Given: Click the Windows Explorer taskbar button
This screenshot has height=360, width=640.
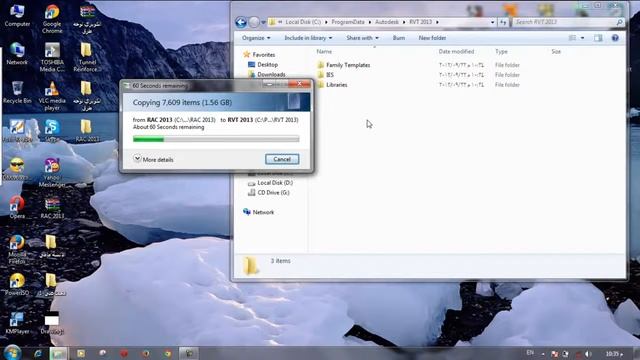Looking at the screenshot, I should (x=58, y=353).
